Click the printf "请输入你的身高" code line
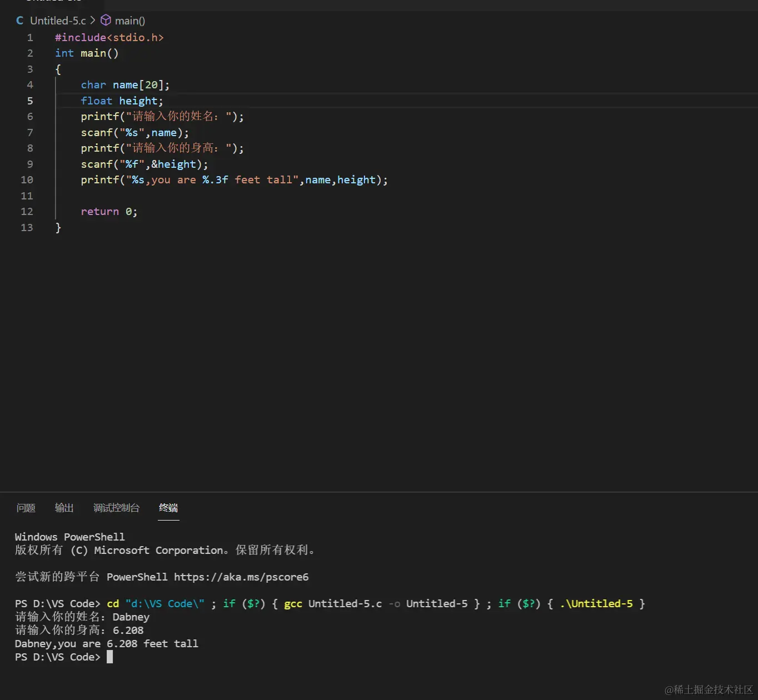Viewport: 758px width, 700px height. point(162,148)
